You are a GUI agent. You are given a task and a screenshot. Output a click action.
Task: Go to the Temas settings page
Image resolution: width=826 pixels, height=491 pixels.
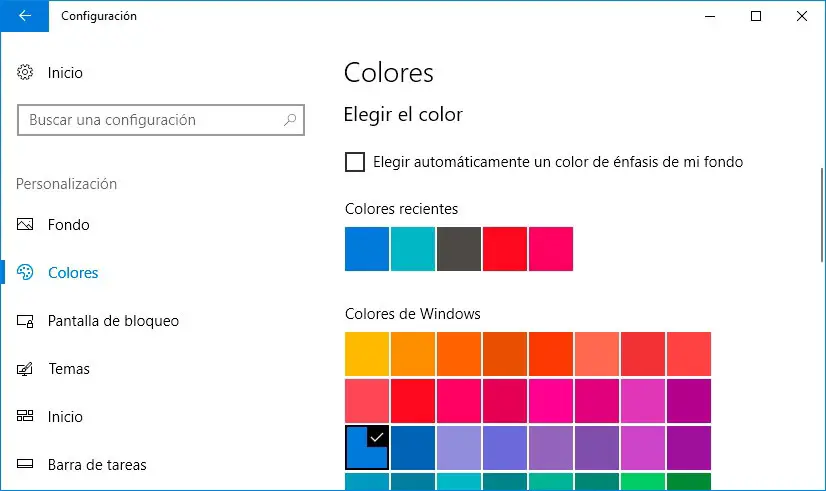(x=69, y=369)
